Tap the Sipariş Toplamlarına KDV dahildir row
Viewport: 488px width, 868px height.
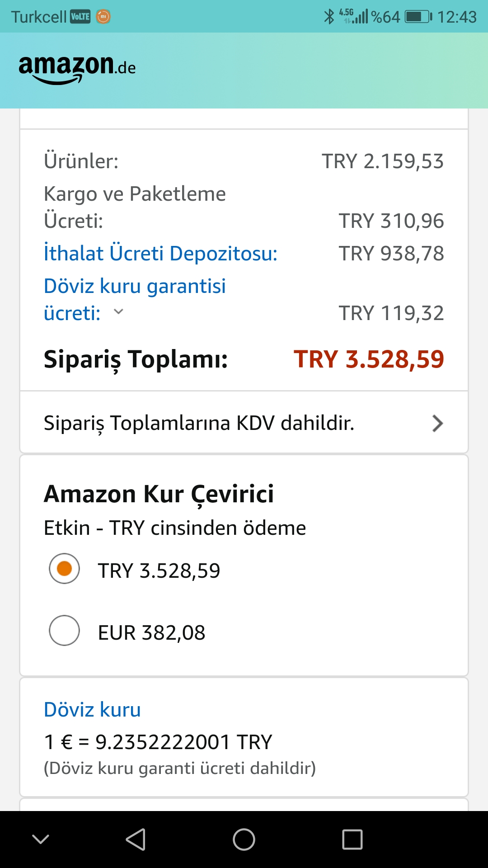199,424
